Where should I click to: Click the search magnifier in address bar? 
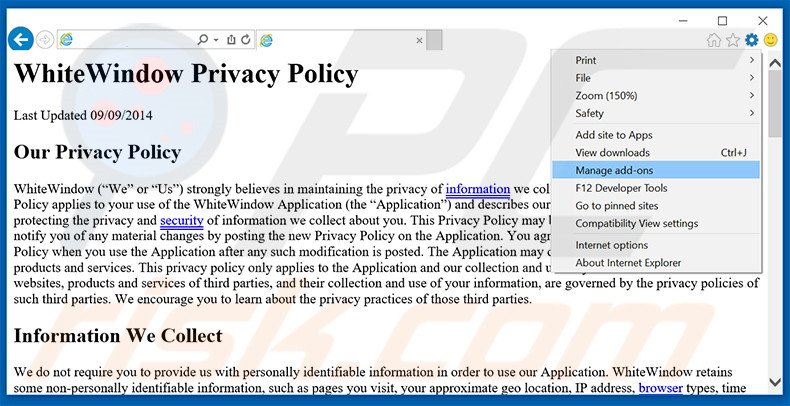(203, 40)
